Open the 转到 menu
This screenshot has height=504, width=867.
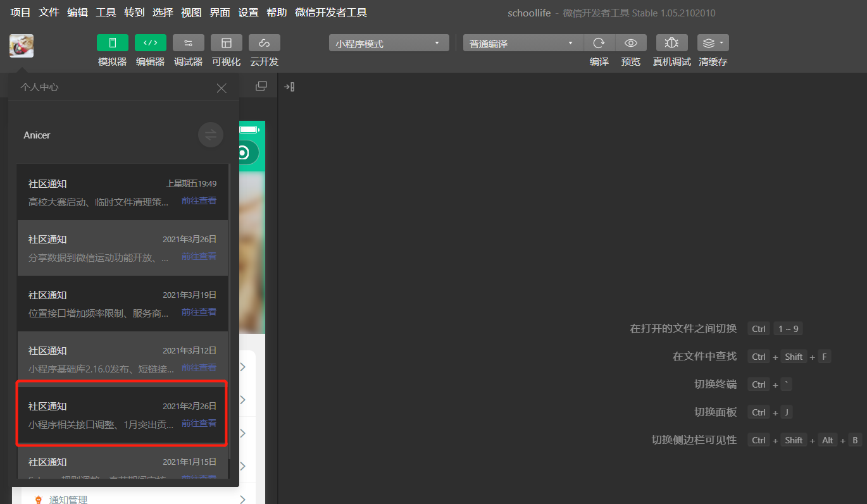(x=135, y=13)
